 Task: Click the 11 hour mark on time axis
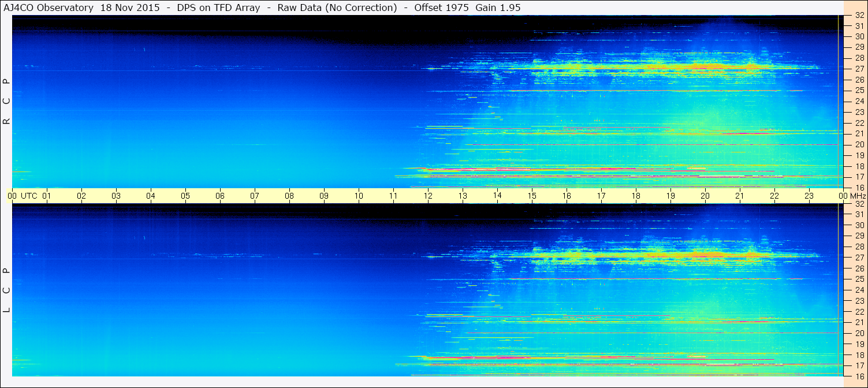pos(393,196)
